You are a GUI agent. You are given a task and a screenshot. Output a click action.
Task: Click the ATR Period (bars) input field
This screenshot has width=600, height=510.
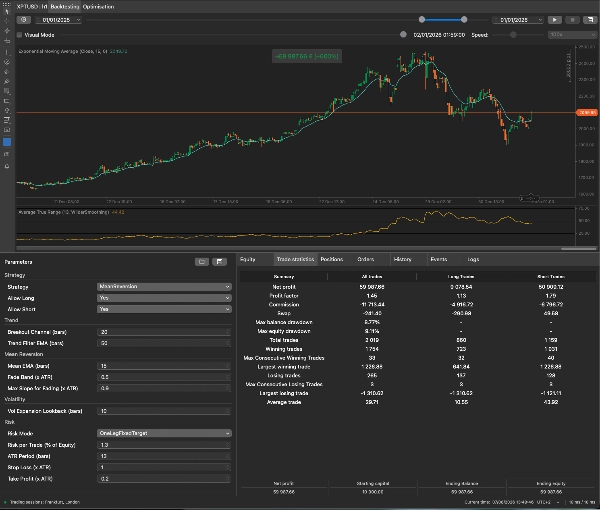[164, 456]
